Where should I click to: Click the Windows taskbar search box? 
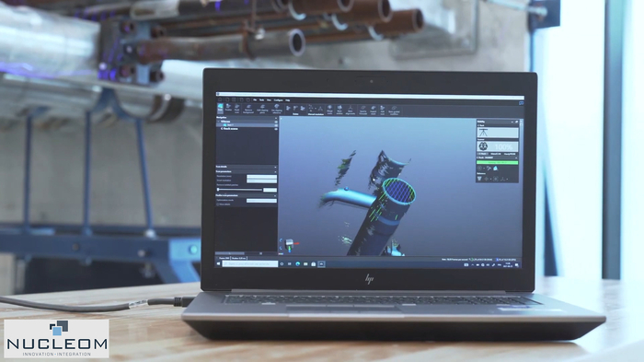[x=250, y=263]
